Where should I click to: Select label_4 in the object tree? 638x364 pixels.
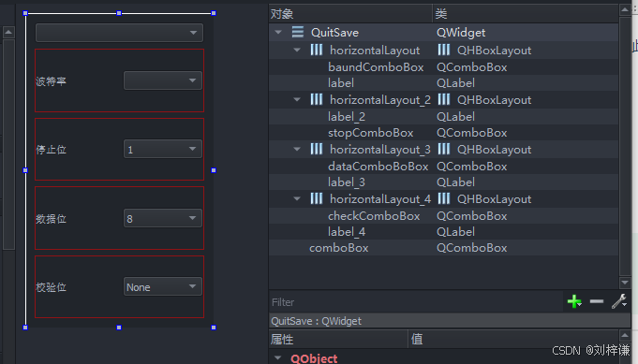pos(347,232)
